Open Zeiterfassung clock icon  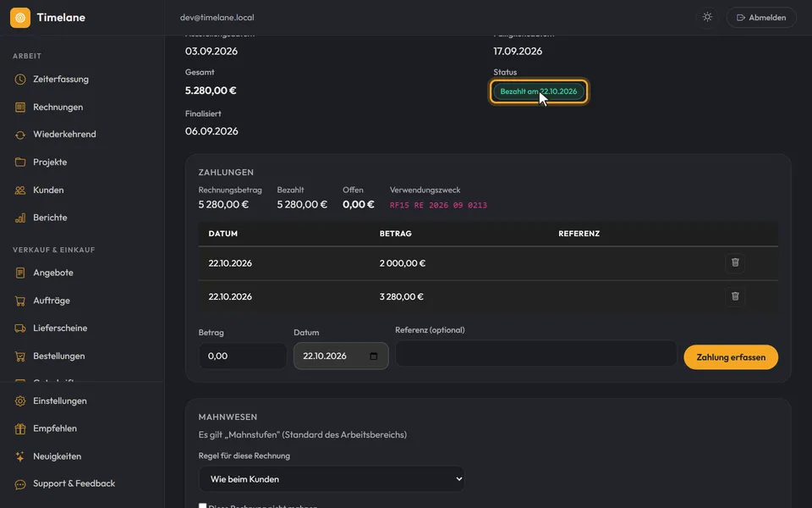[x=20, y=80]
